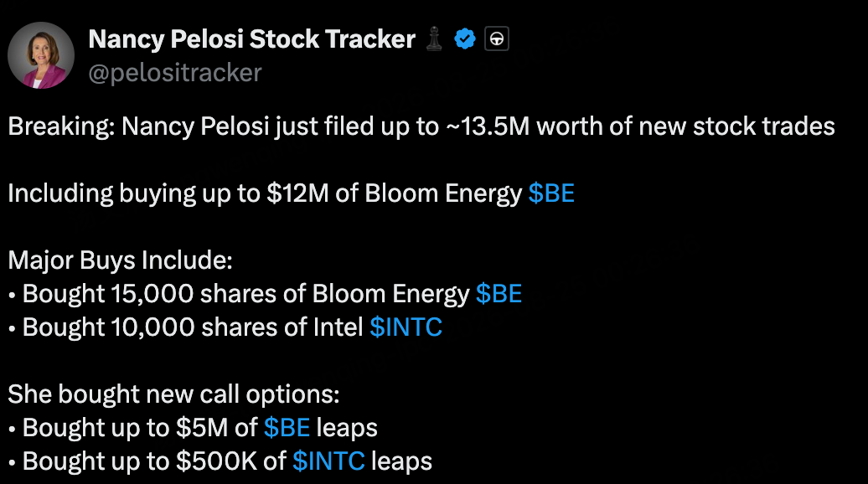Click the 'Major Buys Include:' heading text
The width and height of the screenshot is (868, 484).
click(x=120, y=260)
